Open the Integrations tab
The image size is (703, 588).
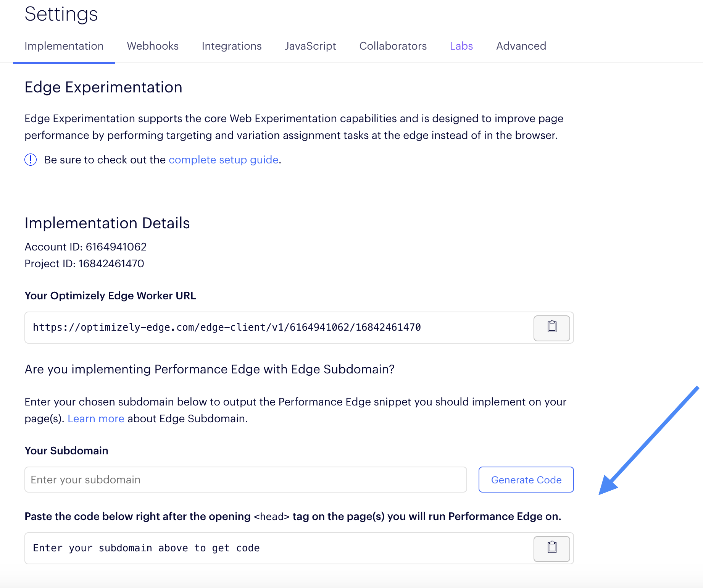coord(232,46)
